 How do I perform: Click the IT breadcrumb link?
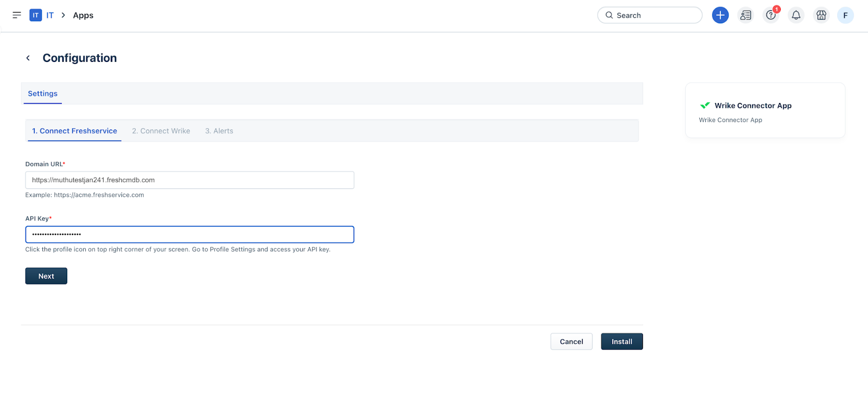click(x=50, y=15)
